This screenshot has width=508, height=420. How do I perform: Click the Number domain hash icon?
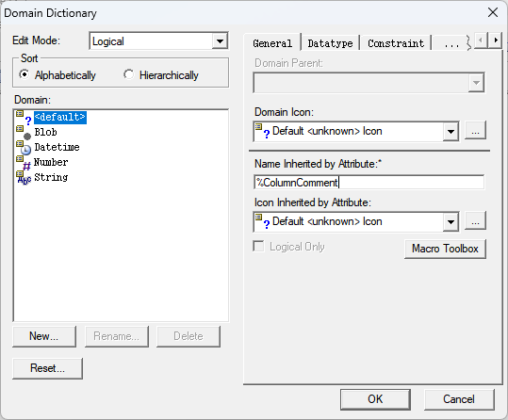click(x=24, y=163)
